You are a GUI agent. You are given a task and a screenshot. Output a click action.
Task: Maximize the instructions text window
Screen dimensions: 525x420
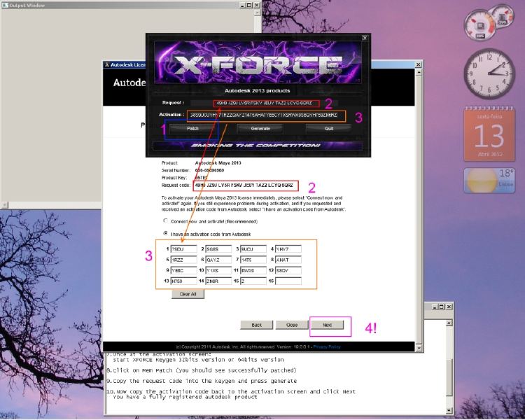coord(441,307)
